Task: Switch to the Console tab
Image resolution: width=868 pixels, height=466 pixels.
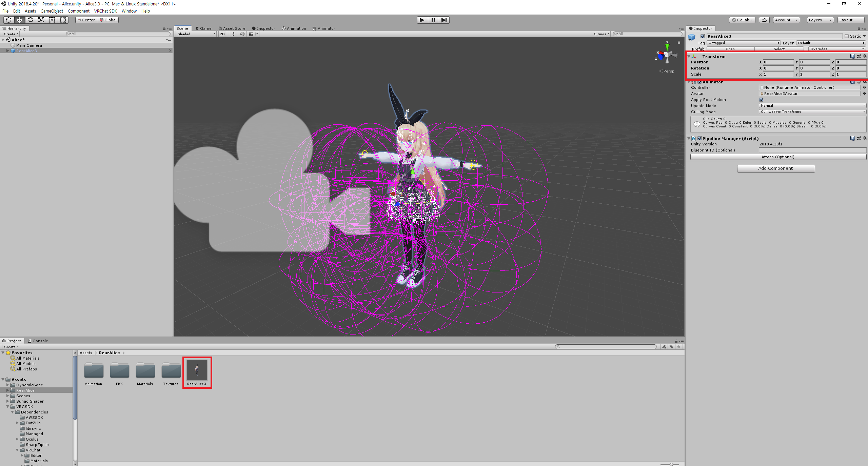Action: pyautogui.click(x=38, y=341)
